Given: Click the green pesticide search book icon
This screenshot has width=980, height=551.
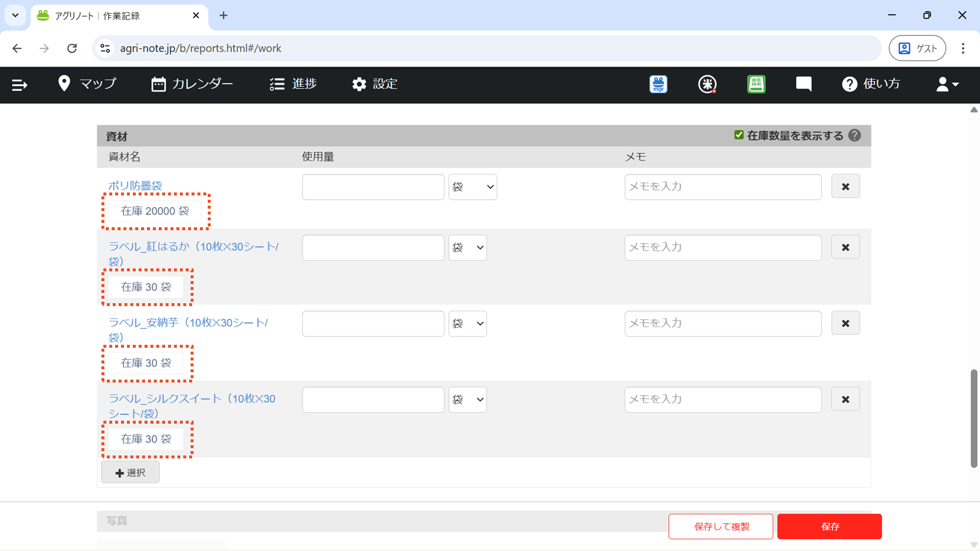Looking at the screenshot, I should pyautogui.click(x=756, y=84).
